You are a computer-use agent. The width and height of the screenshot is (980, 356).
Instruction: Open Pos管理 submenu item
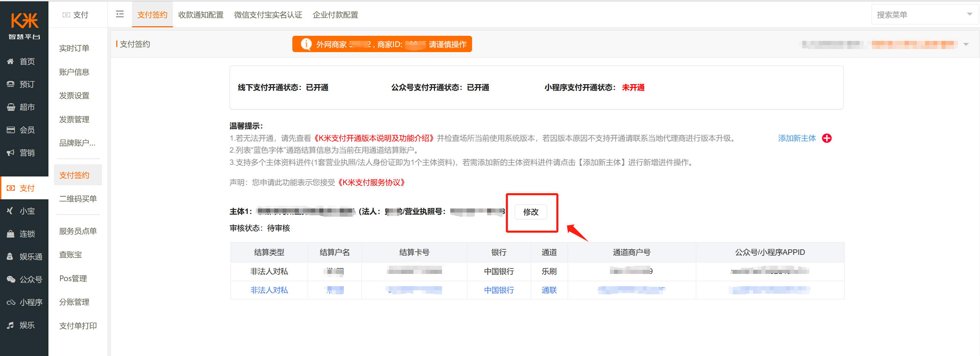tap(73, 278)
